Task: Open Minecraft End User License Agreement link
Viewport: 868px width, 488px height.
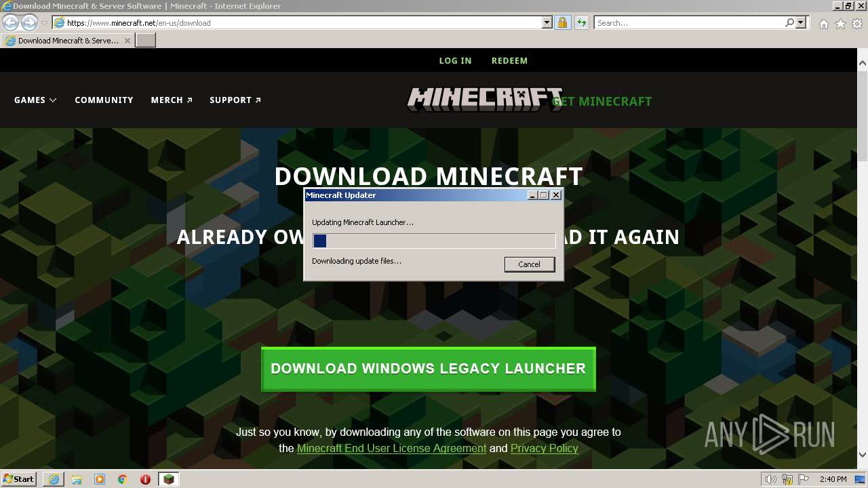Action: pyautogui.click(x=391, y=448)
